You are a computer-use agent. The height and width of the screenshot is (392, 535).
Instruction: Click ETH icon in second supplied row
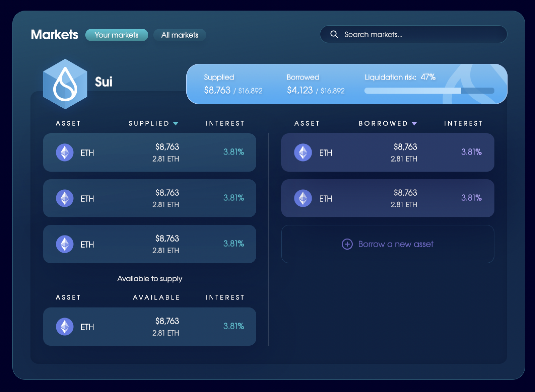(x=65, y=198)
